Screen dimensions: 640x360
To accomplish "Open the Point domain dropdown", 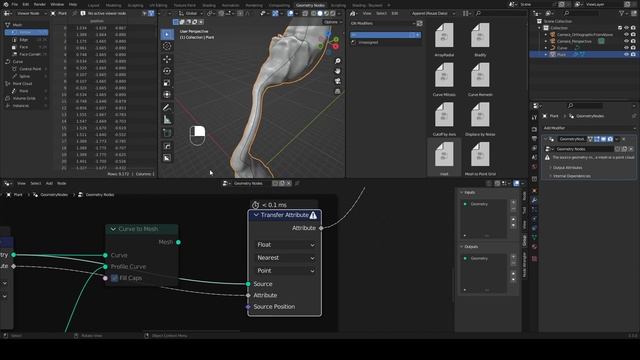I will tap(285, 271).
